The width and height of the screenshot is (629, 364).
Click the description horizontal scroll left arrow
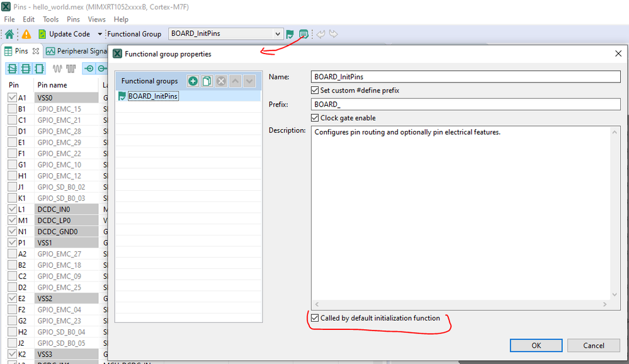(x=317, y=305)
